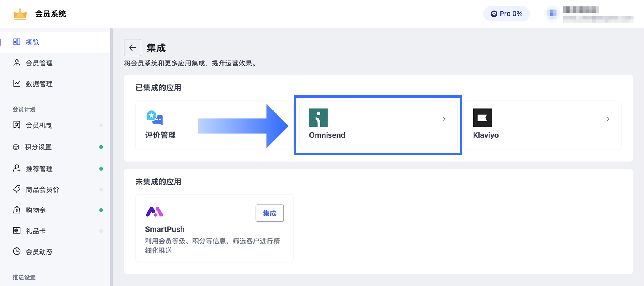Click the 推送设置 sidebar group label

(x=24, y=277)
